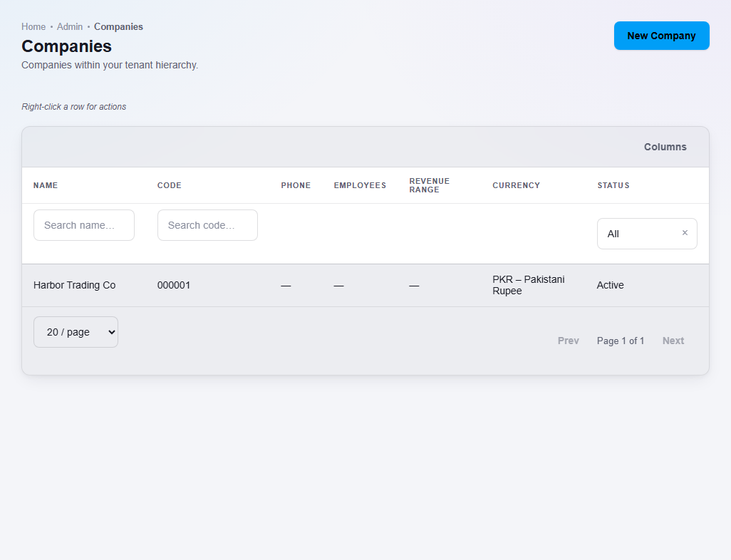Click the Active status cell
The height and width of the screenshot is (560, 731).
[x=610, y=285]
